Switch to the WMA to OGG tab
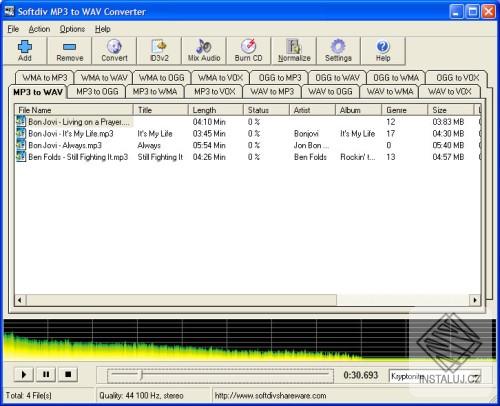The image size is (500, 406). pyautogui.click(x=162, y=78)
